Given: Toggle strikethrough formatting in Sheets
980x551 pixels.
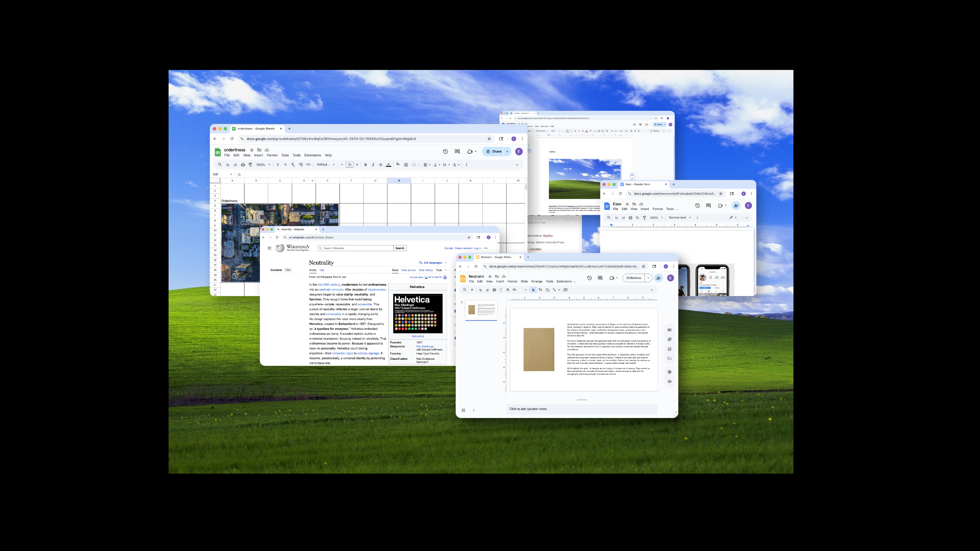Looking at the screenshot, I should 381,165.
